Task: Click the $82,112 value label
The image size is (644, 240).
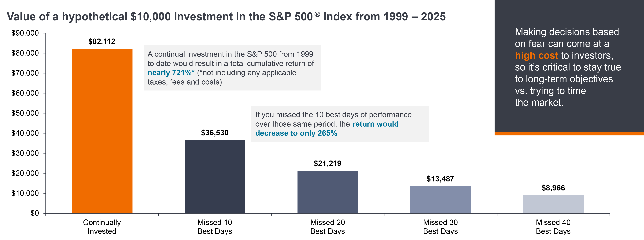Action: [102, 42]
